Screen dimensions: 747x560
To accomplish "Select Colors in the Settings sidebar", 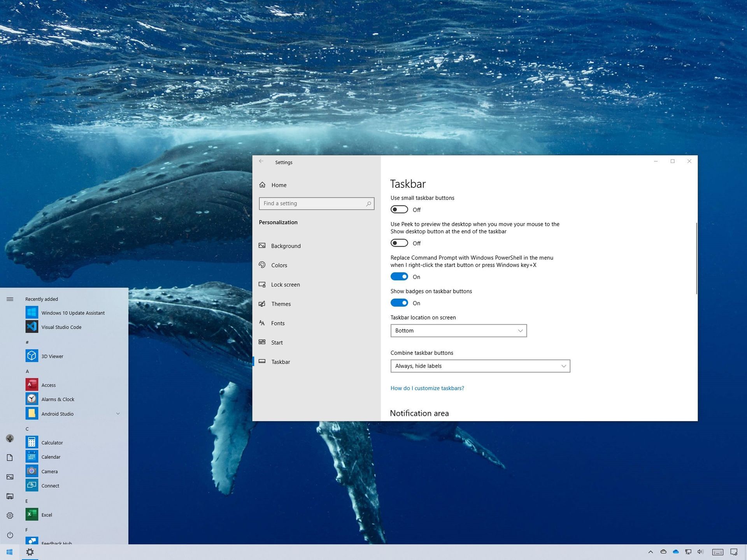I will point(279,265).
